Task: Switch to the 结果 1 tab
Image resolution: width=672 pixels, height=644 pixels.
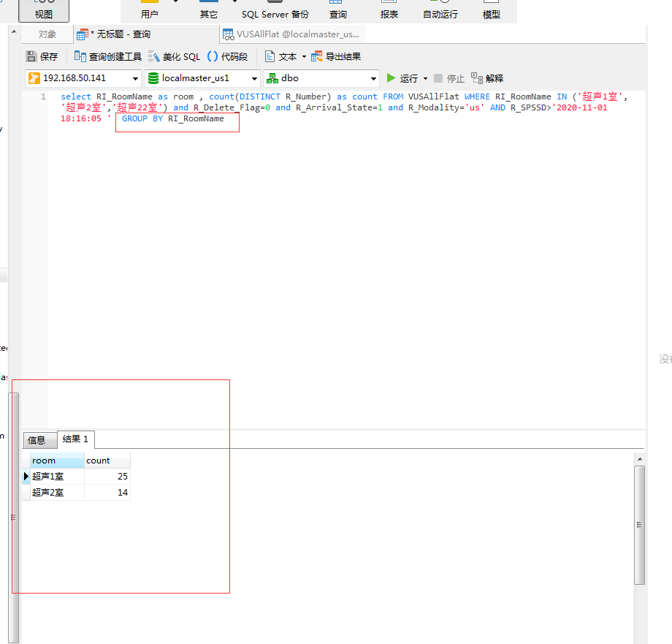Action: [x=75, y=439]
